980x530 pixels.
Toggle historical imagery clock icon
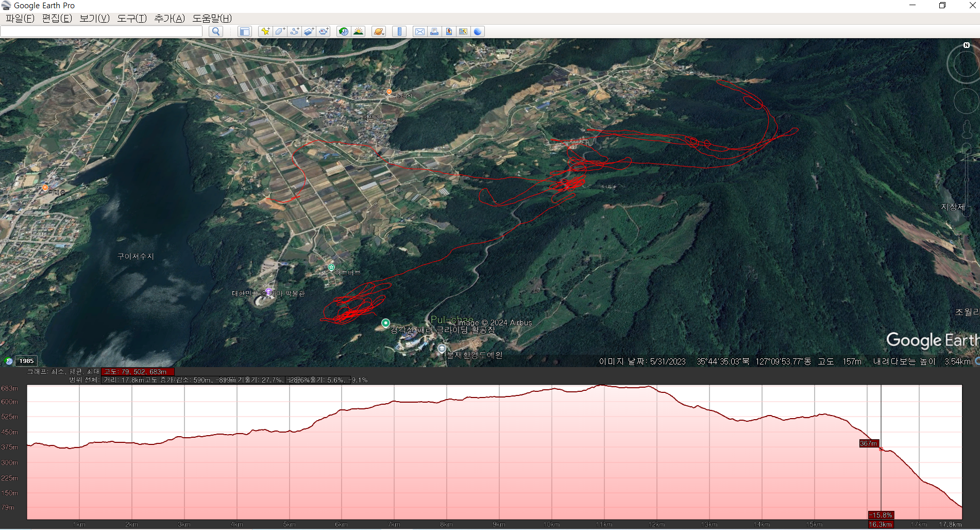[343, 31]
